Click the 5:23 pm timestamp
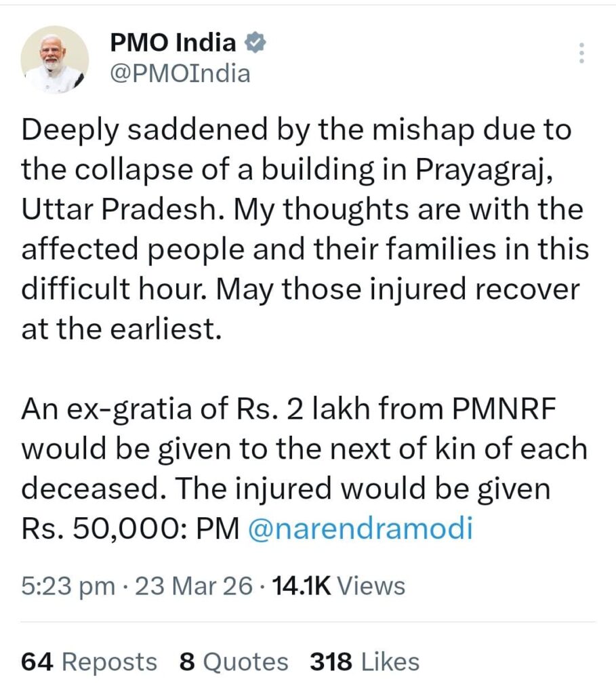This screenshot has width=616, height=694. (67, 586)
